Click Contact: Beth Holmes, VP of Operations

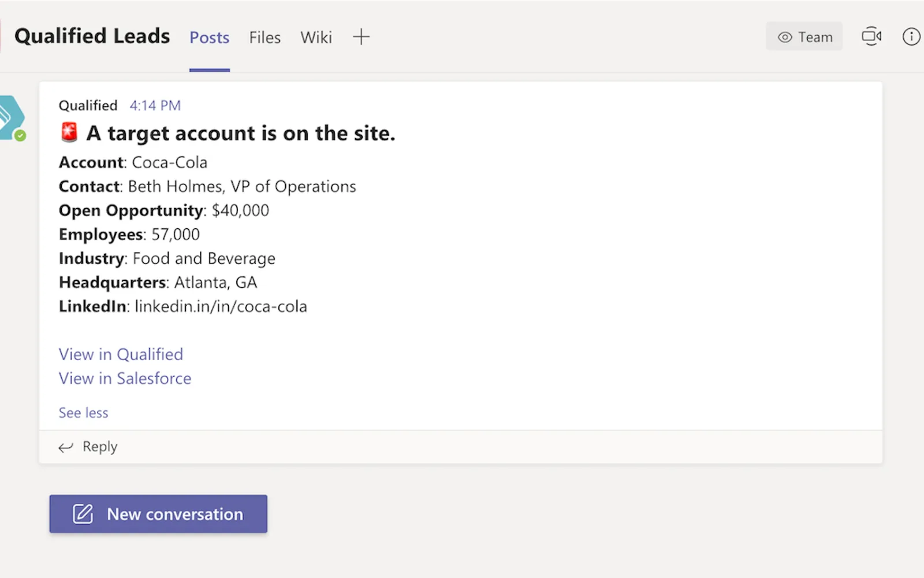coord(207,187)
